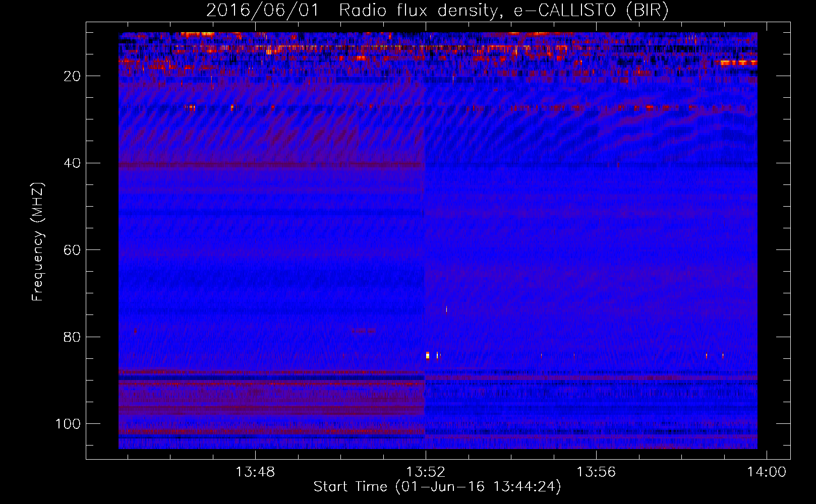Image resolution: width=816 pixels, height=504 pixels.
Task: Click the 13:52 time tick label
Action: [426, 472]
